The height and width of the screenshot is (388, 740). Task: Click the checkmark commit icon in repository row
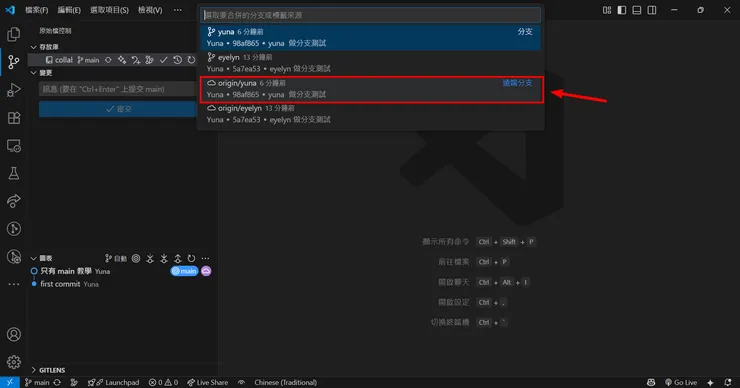[x=163, y=60]
